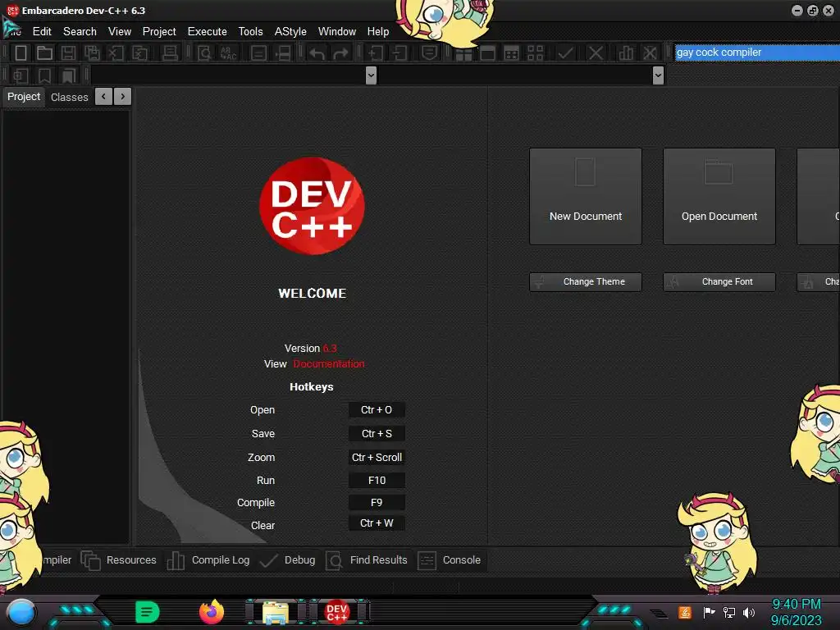Open the Console bottom tab
Image resolution: width=840 pixels, height=630 pixels.
(x=449, y=560)
